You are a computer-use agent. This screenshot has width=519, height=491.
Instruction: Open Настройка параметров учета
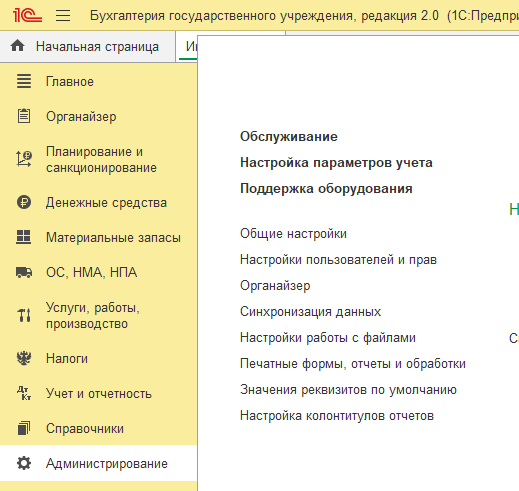point(336,162)
